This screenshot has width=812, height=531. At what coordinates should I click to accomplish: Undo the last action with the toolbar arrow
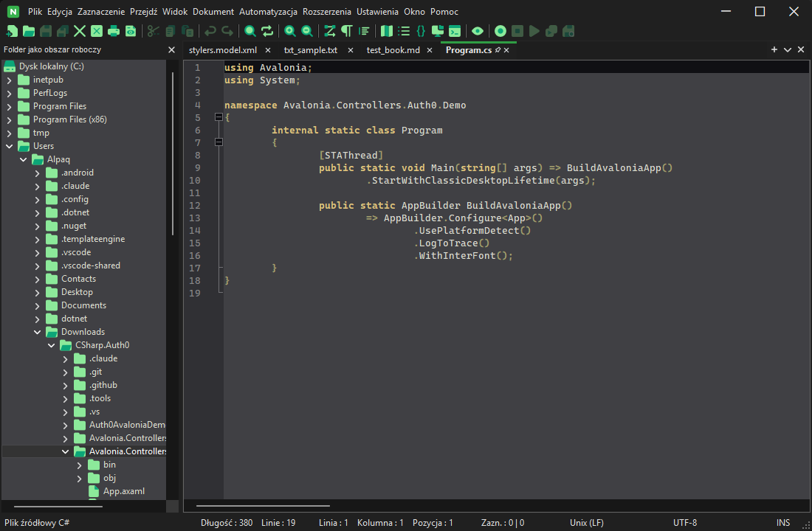(x=210, y=31)
